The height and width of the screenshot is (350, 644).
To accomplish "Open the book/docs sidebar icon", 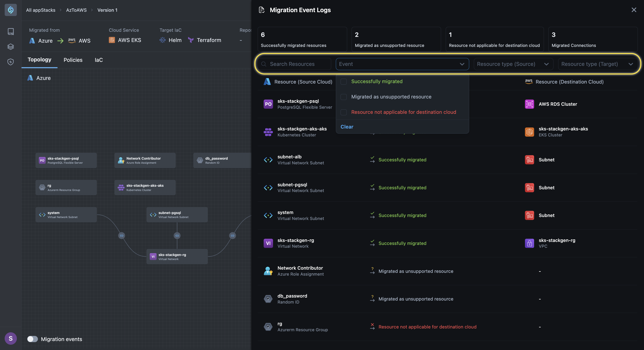I will 10,32.
